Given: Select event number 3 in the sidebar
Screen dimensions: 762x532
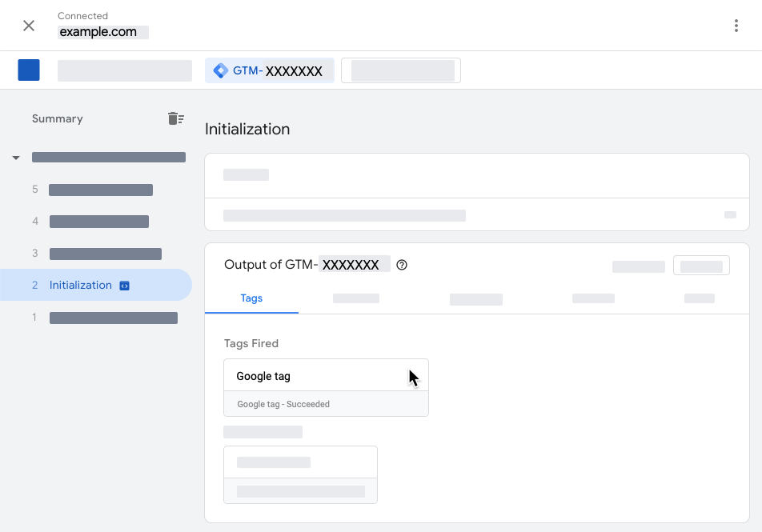Looking at the screenshot, I should click(x=97, y=254).
